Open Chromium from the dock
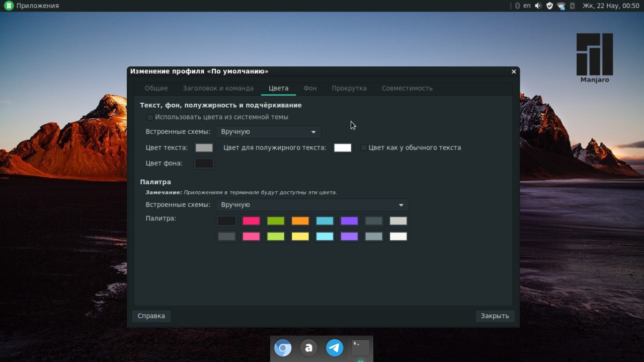 [283, 348]
